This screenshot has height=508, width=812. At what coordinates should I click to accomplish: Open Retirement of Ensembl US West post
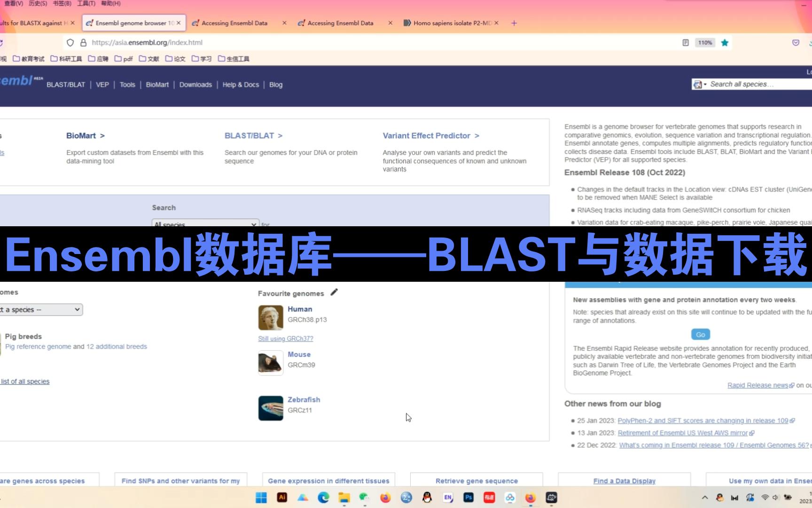pos(683,433)
